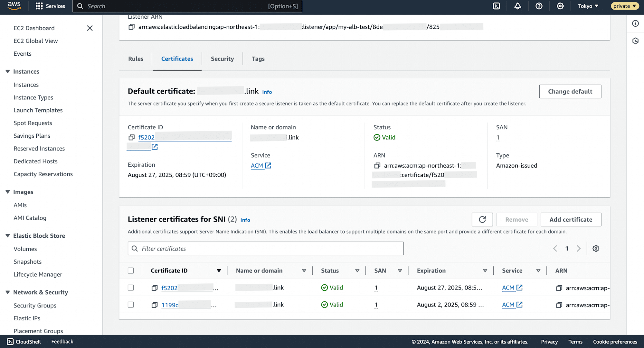The height and width of the screenshot is (348, 644).
Task: Check the 1199c certificate row
Action: [x=131, y=305]
